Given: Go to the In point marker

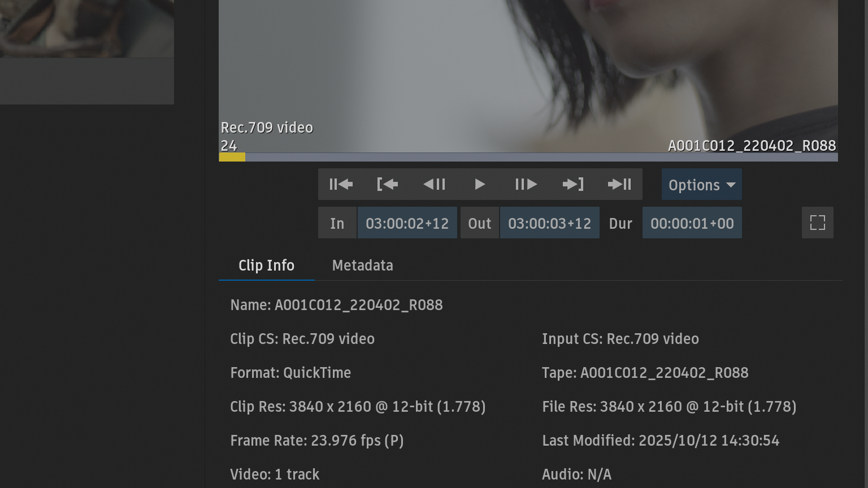Looking at the screenshot, I should pos(387,184).
